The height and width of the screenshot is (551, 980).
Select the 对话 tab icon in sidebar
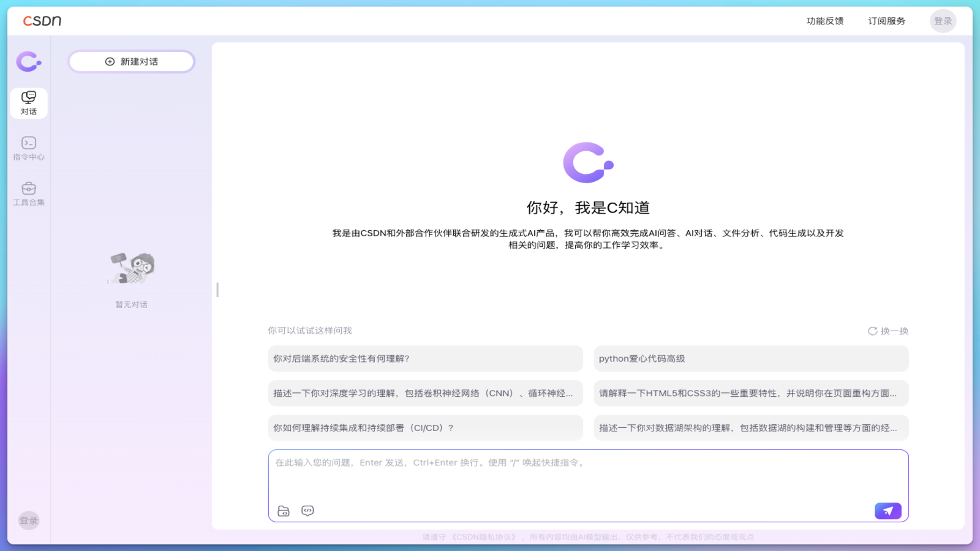pos(28,103)
